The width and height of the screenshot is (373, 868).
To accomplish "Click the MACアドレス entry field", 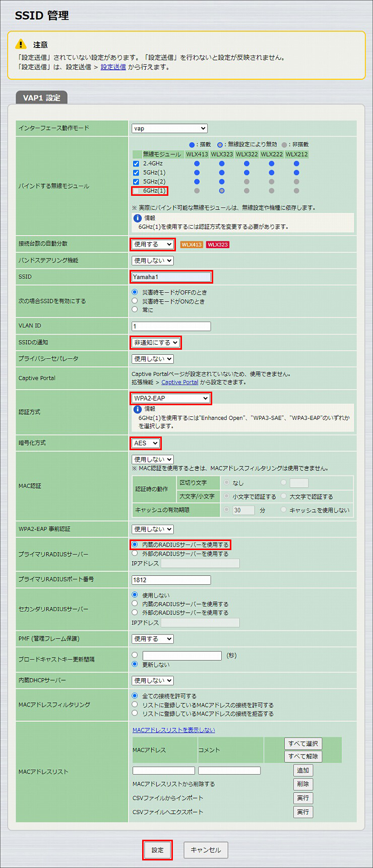I will (164, 771).
